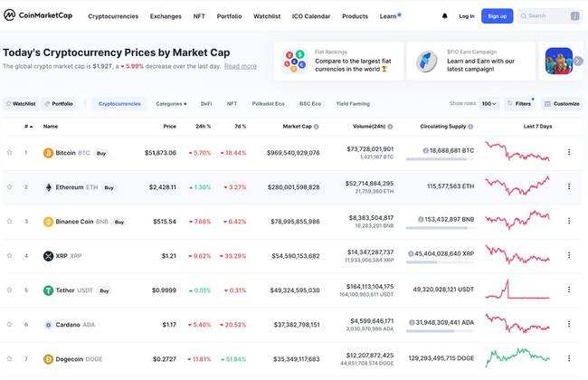Open the Tether row options menu
Viewport: 588px width, 380px height.
tap(569, 290)
